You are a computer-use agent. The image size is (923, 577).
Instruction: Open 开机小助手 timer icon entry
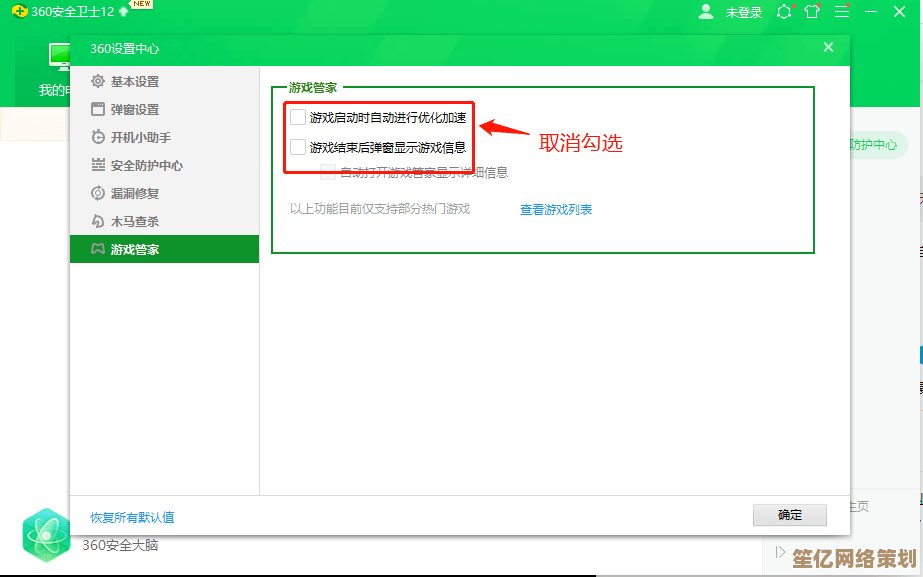point(98,137)
